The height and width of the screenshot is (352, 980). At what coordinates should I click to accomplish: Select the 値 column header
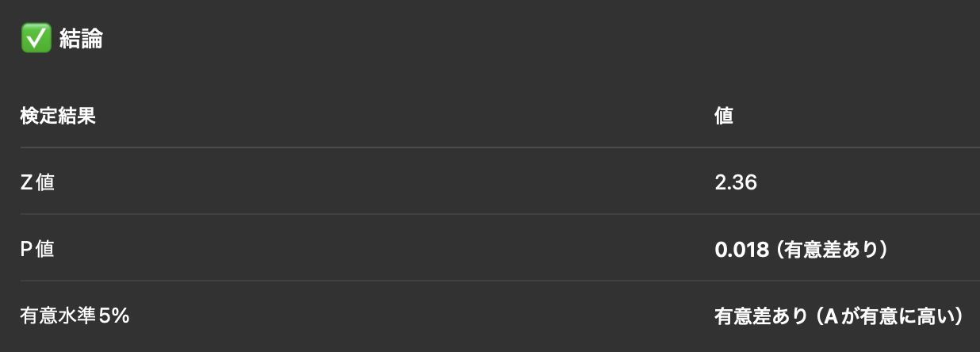click(723, 116)
